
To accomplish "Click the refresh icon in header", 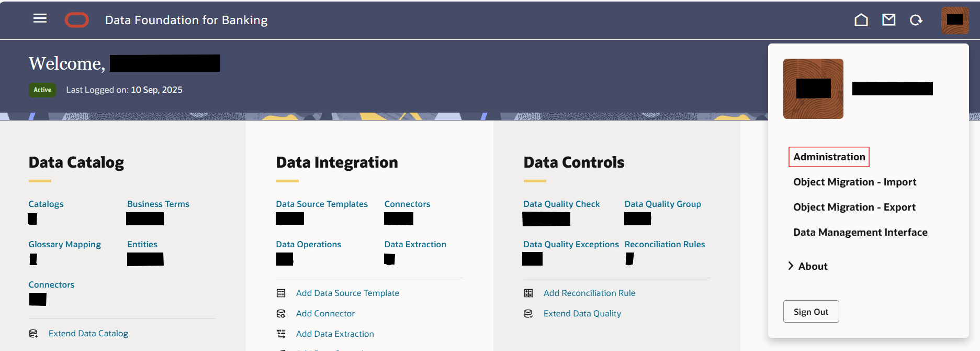I will coord(916,20).
